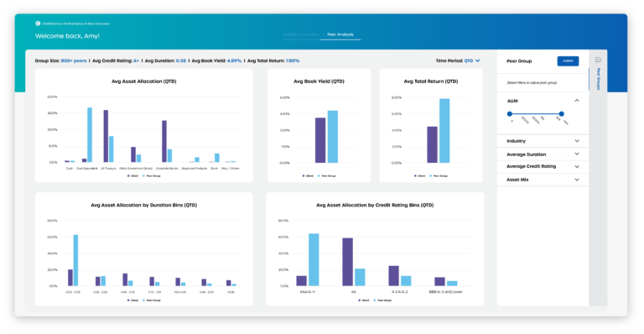The image size is (644, 334).
Task: Click the 'Peer Group' panel heading
Action: coord(519,61)
